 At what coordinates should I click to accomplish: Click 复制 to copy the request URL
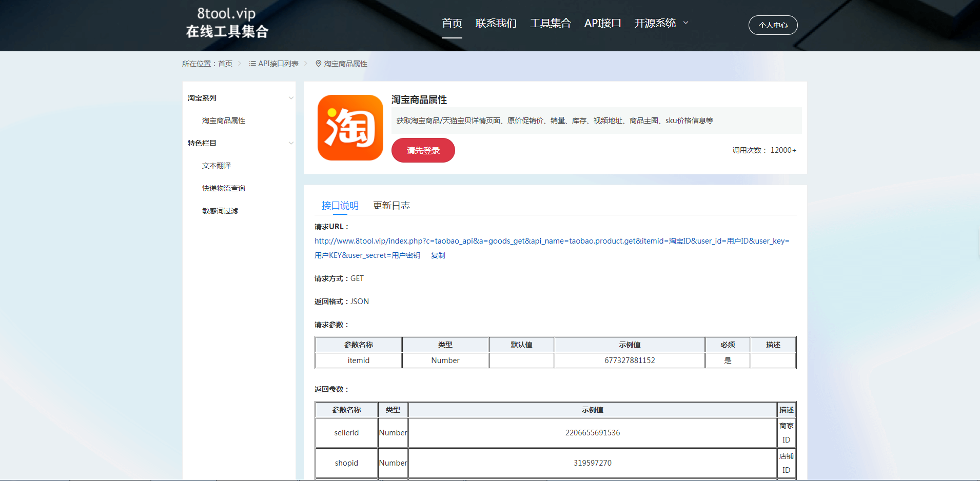438,255
